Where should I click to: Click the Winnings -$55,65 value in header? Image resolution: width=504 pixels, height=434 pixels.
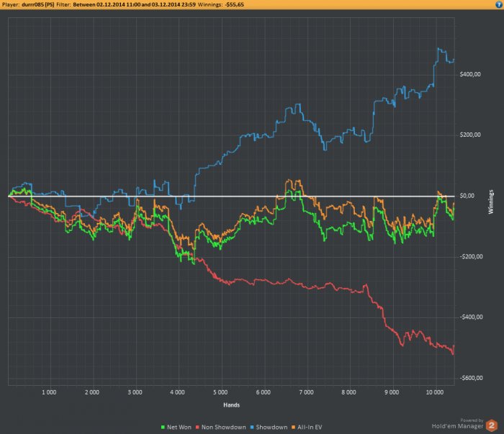(x=221, y=4)
